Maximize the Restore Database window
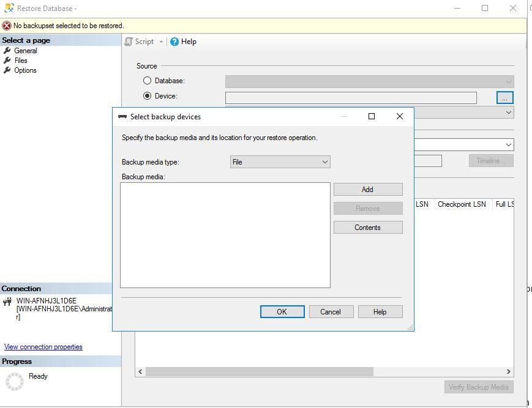The image size is (532, 408). coord(485,8)
